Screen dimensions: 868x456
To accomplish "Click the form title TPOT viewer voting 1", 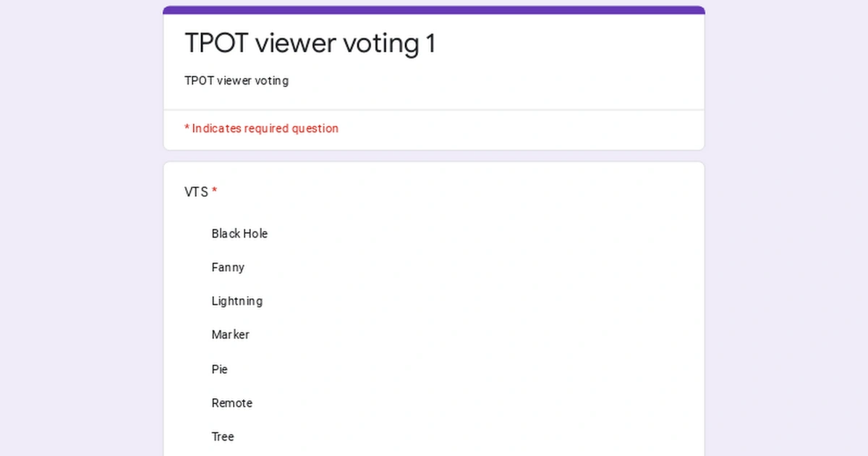I will [310, 43].
